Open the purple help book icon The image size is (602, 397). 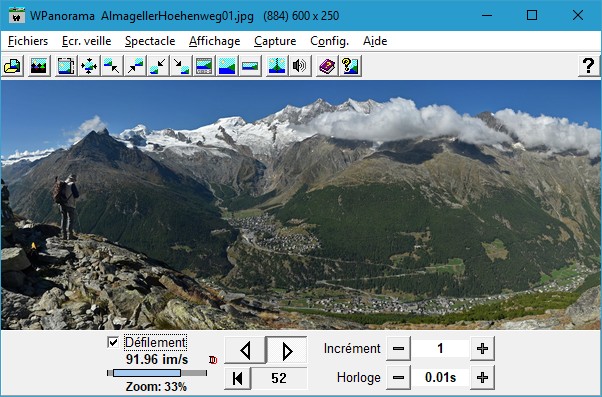click(327, 66)
